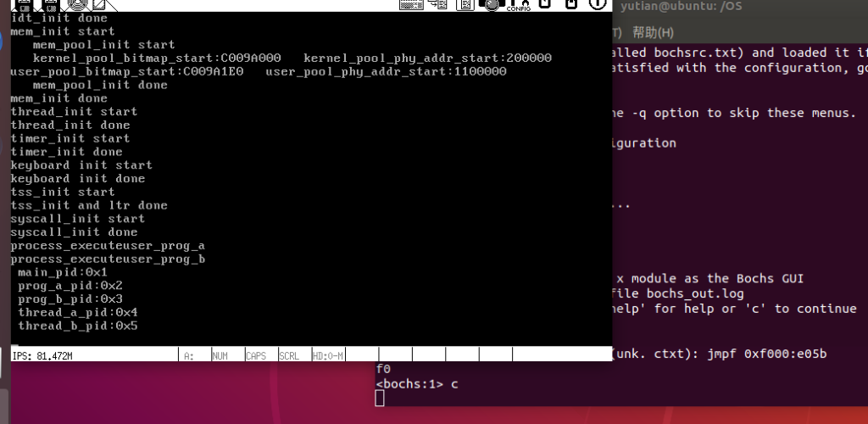Image resolution: width=868 pixels, height=424 pixels.
Task: Click the CAPS lock status indicator
Action: [255, 355]
